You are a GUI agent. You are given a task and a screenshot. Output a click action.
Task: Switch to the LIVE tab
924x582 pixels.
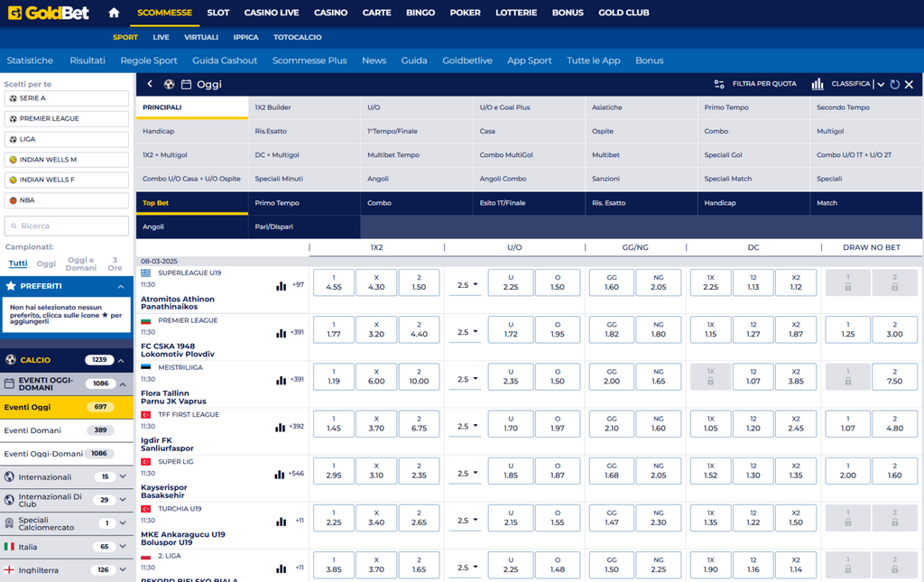[x=161, y=38]
